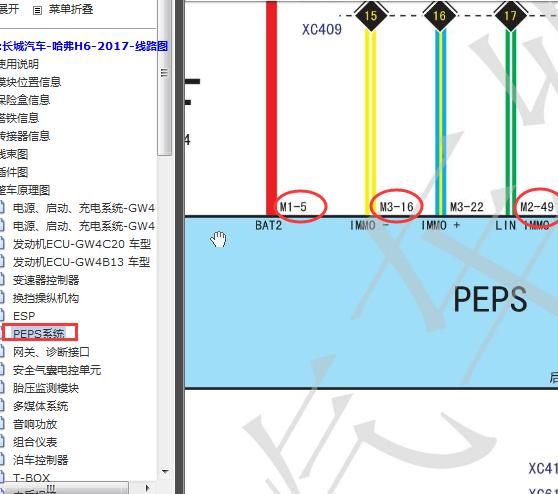
Task: Click diamond connector marker 15
Action: click(x=370, y=15)
